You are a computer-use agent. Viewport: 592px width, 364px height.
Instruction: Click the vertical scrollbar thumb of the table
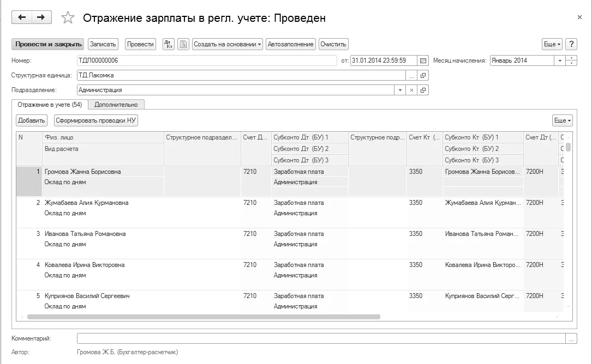point(568,147)
